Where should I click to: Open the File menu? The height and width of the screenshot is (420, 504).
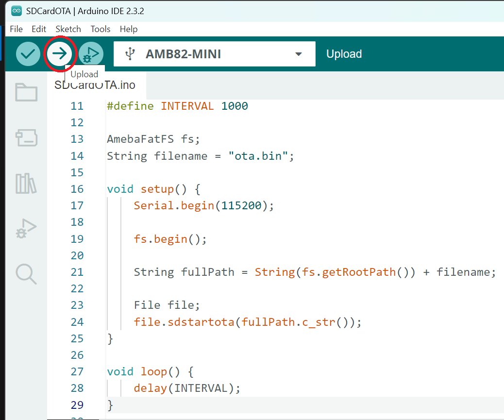(x=16, y=29)
